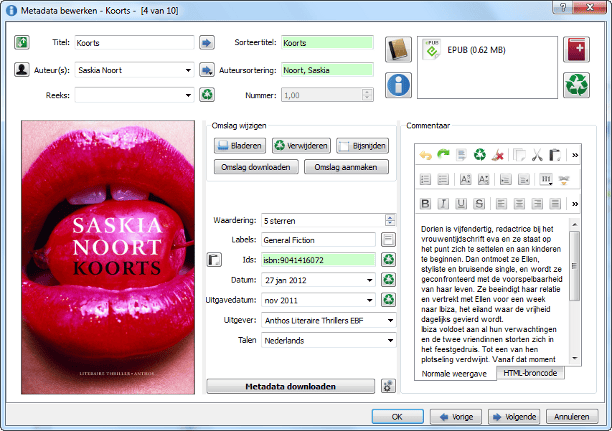Redo in the Commentaar editor
The height and width of the screenshot is (431, 612).
pos(443,155)
